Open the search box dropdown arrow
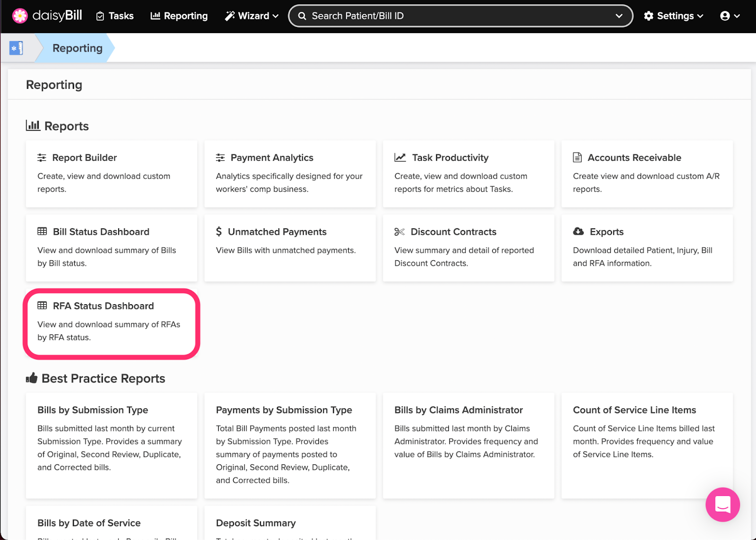The image size is (756, 540). [619, 16]
